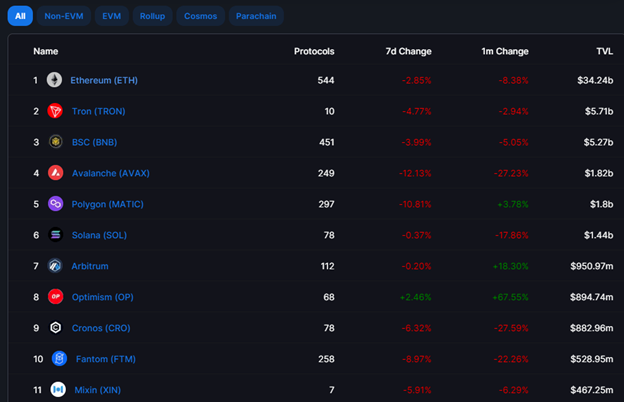Click Optimism's TVL value $894.74m

point(591,297)
